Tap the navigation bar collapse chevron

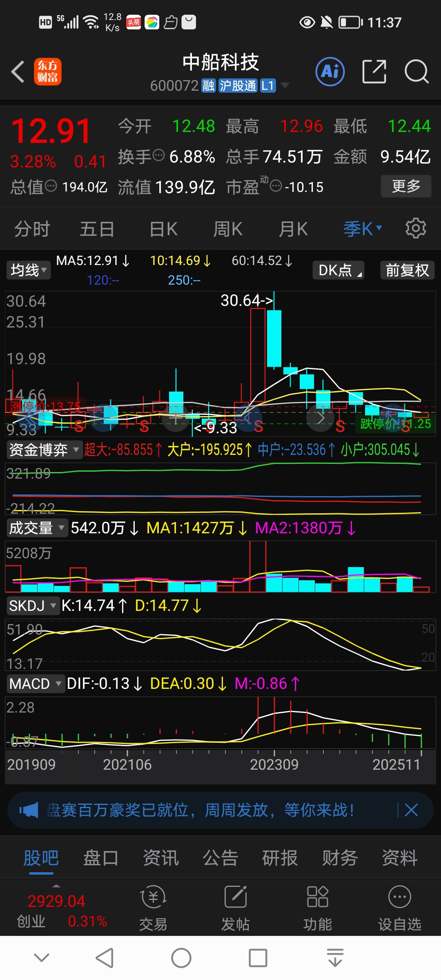(42, 958)
